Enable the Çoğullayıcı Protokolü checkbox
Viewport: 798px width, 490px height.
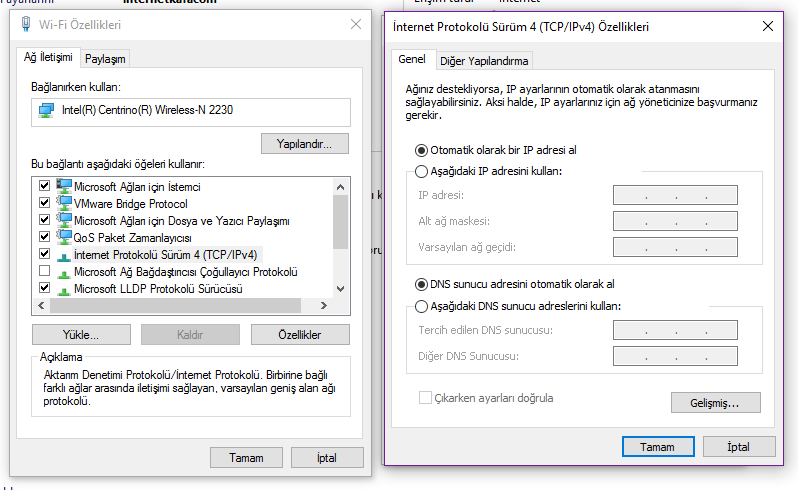[44, 270]
